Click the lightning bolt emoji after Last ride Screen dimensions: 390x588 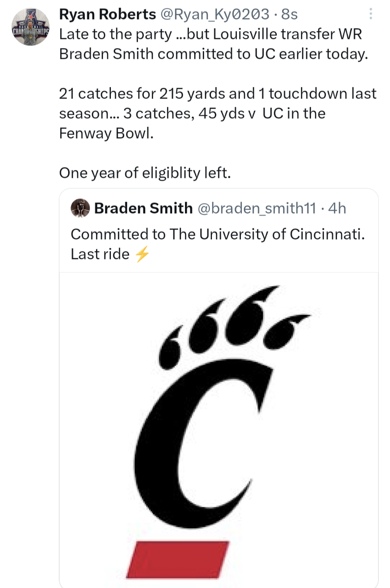click(x=141, y=254)
